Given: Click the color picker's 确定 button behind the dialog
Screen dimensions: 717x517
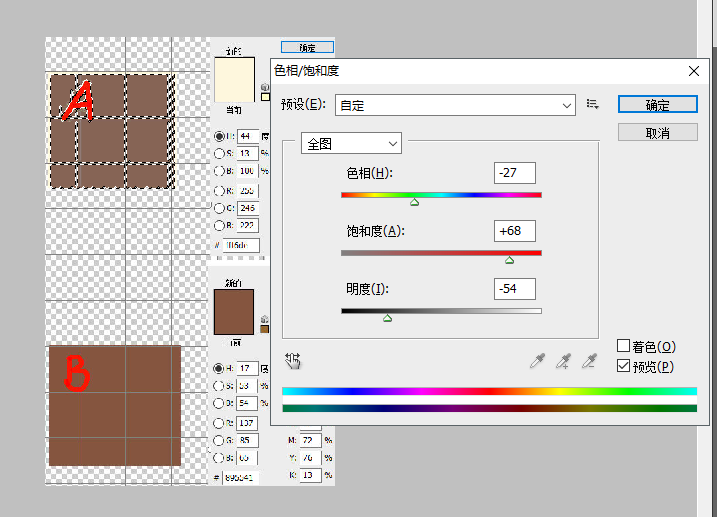Looking at the screenshot, I should 307,48.
